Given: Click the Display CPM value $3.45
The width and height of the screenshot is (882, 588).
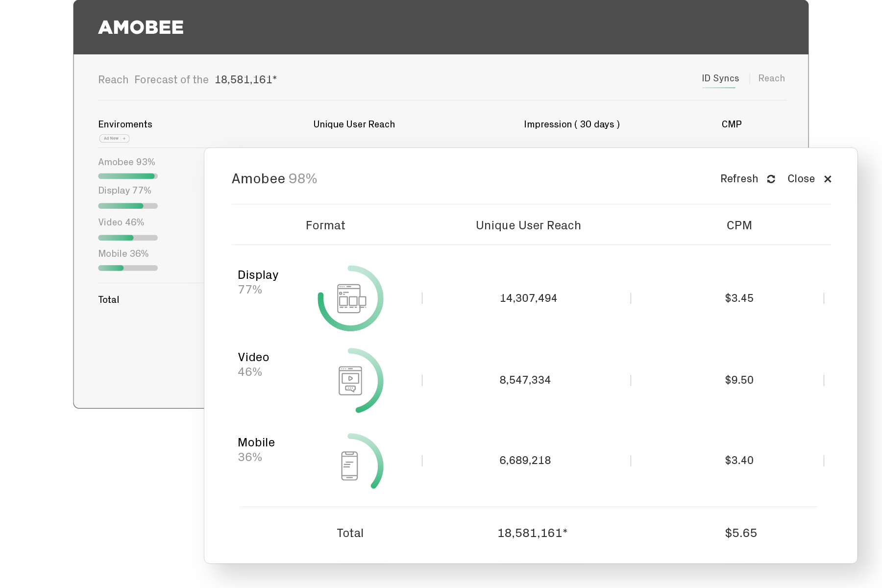Looking at the screenshot, I should click(739, 298).
